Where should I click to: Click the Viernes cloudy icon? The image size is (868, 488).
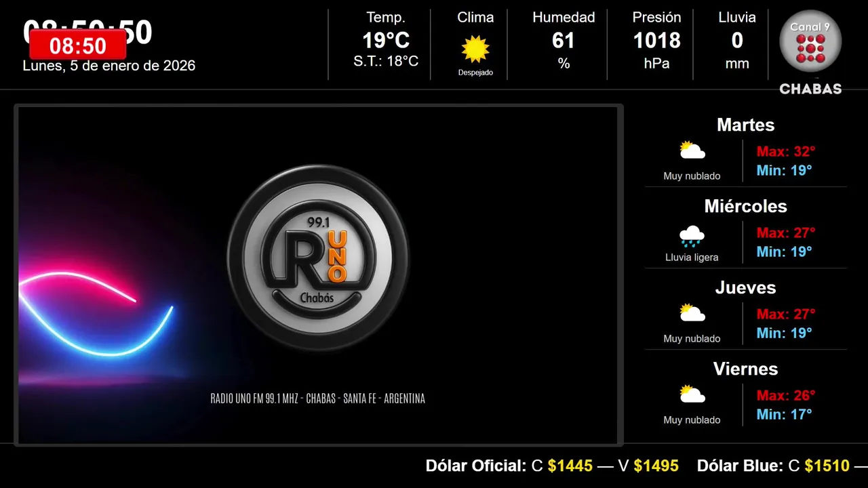[x=692, y=394]
